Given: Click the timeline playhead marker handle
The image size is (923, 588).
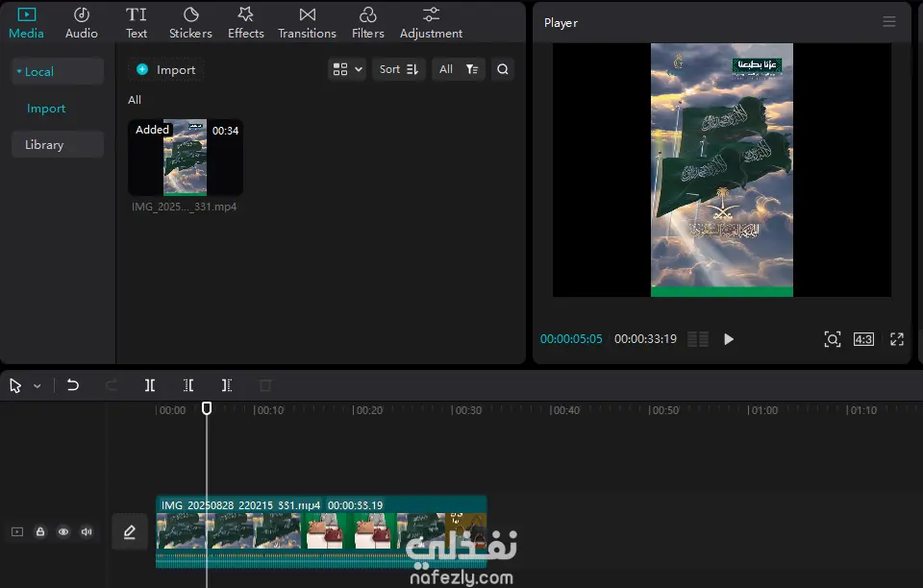Looking at the screenshot, I should [207, 408].
